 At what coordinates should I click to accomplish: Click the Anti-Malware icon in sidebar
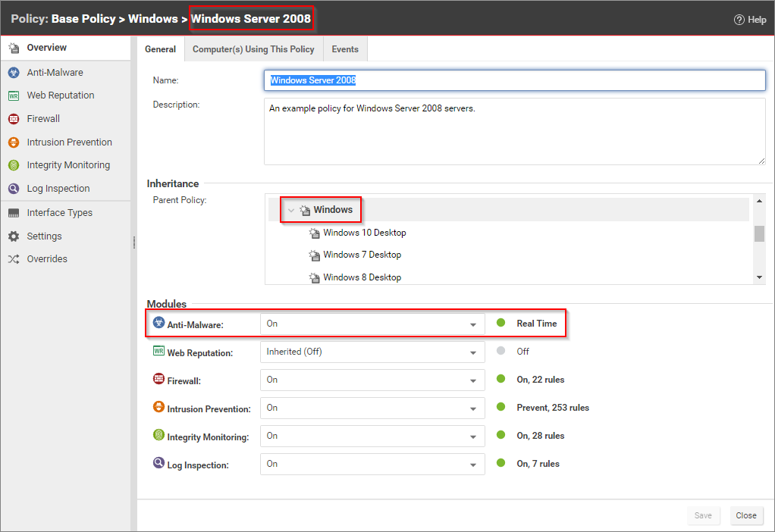coord(13,73)
